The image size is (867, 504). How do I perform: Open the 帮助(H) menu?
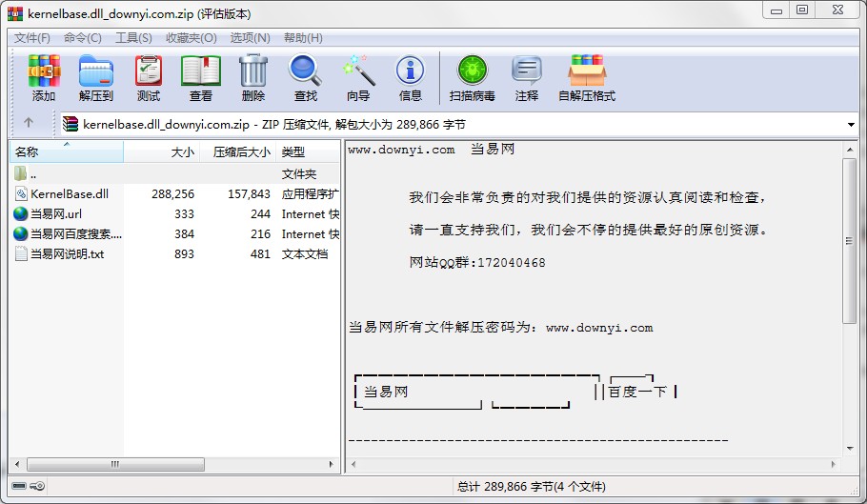[x=303, y=37]
